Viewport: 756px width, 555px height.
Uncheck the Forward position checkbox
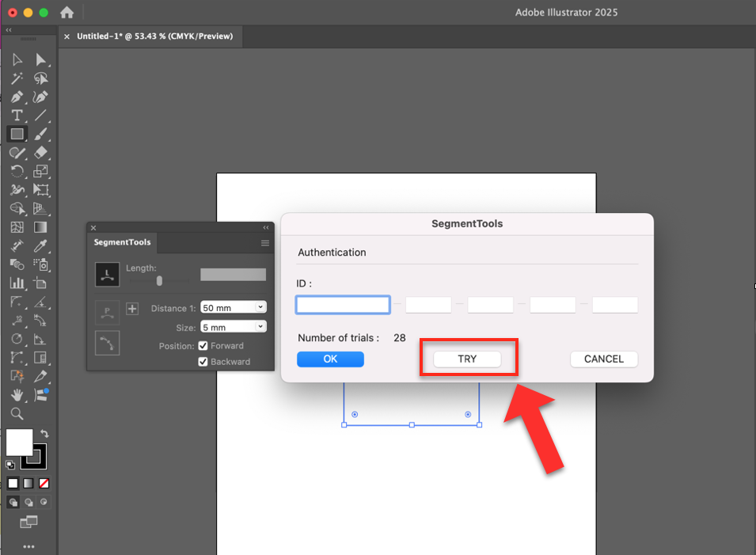tap(203, 346)
